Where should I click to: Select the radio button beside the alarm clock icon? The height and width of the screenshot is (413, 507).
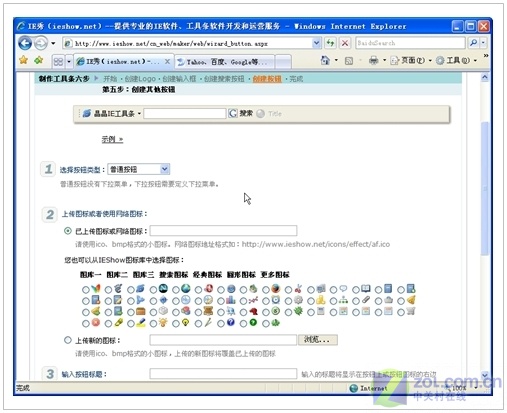point(266,301)
